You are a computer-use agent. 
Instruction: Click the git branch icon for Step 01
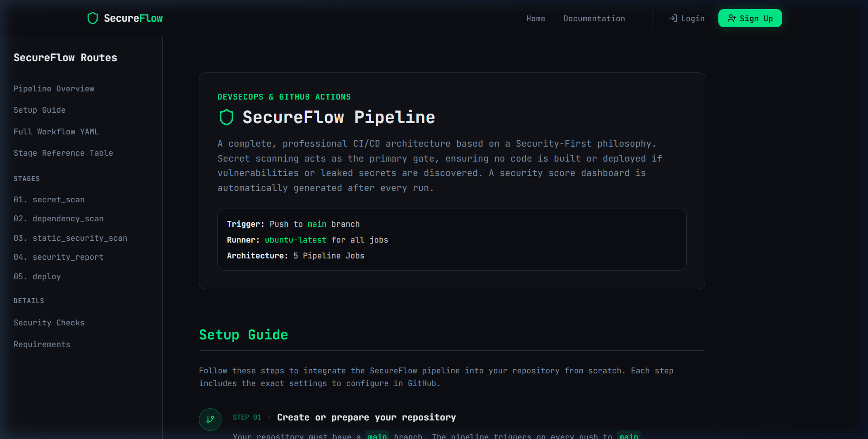(x=210, y=420)
